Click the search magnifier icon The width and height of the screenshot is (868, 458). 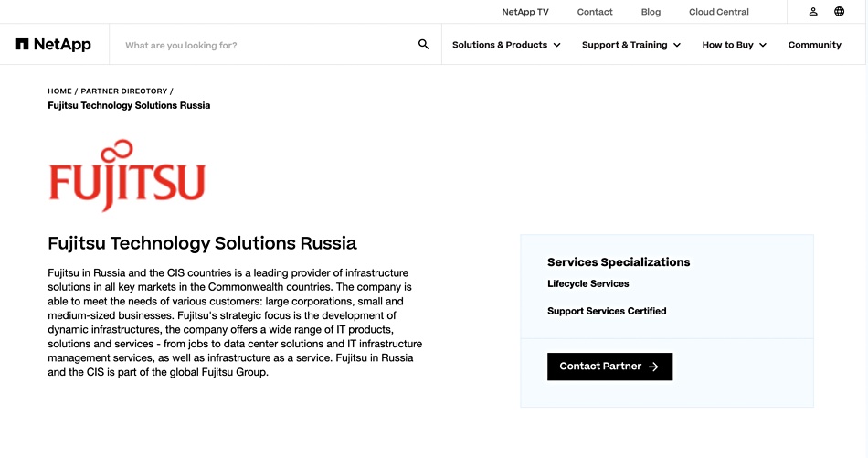[x=423, y=44]
